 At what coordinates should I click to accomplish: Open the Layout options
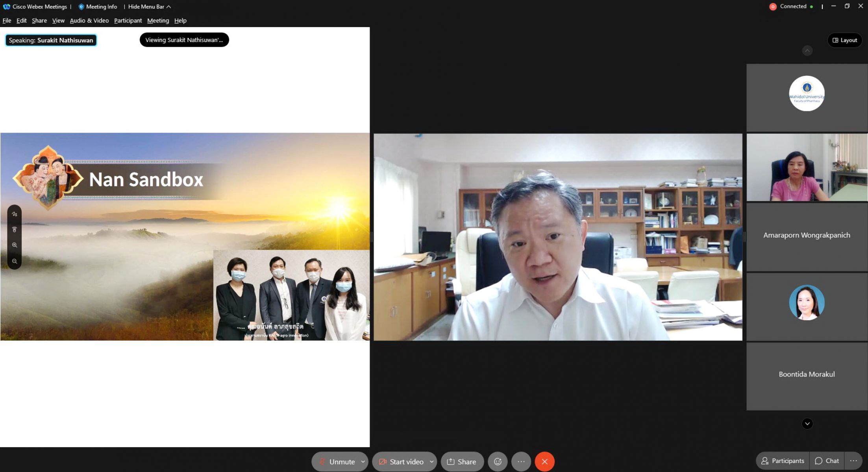845,40
